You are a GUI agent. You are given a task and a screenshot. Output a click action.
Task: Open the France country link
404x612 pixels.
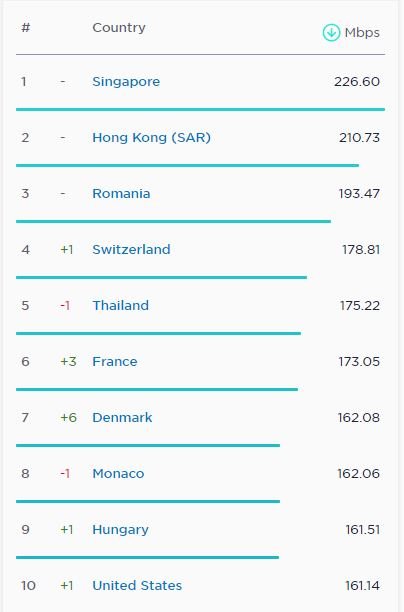click(x=115, y=361)
